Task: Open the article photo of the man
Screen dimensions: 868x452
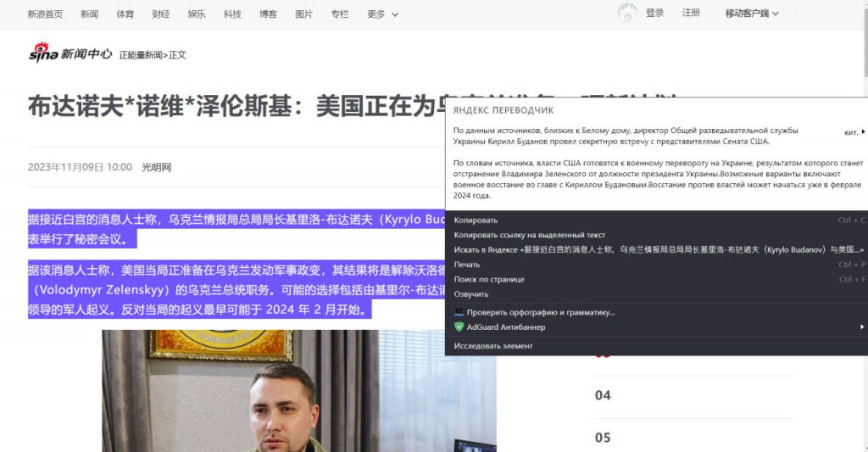Action: [299, 391]
